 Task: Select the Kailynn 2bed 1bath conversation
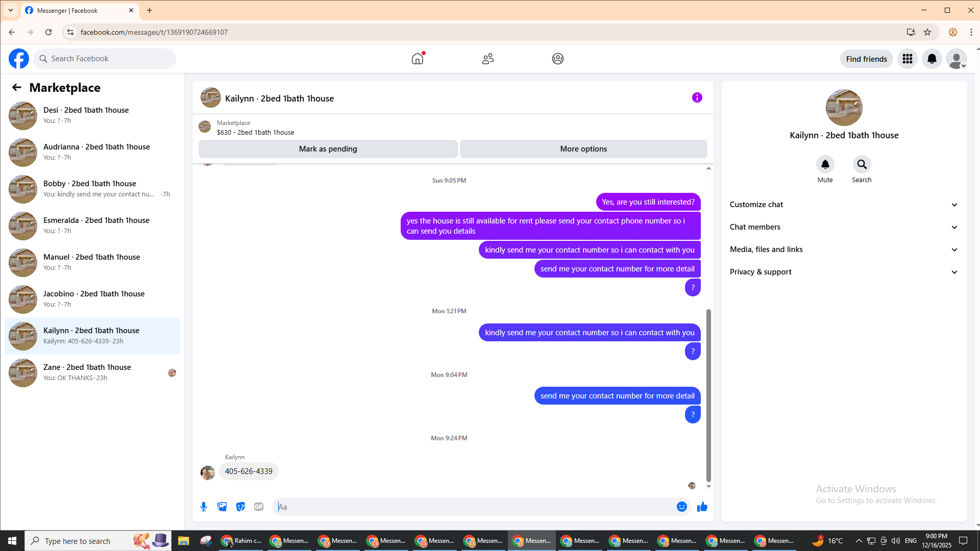tap(92, 336)
